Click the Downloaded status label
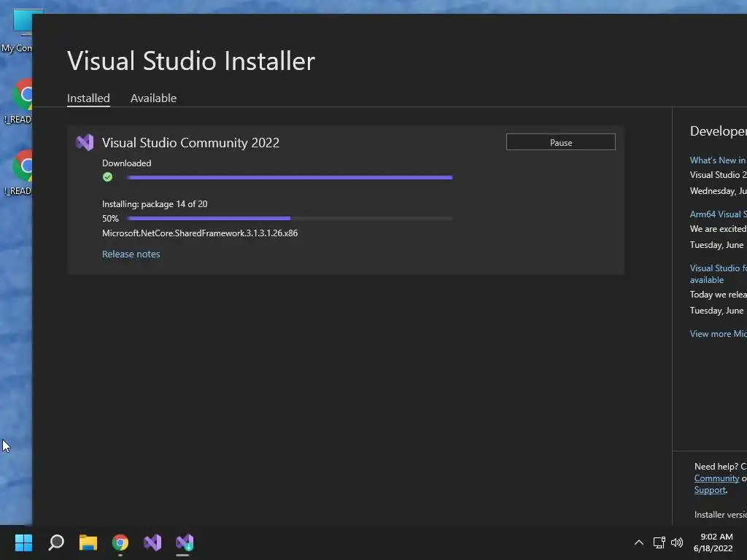 (127, 163)
